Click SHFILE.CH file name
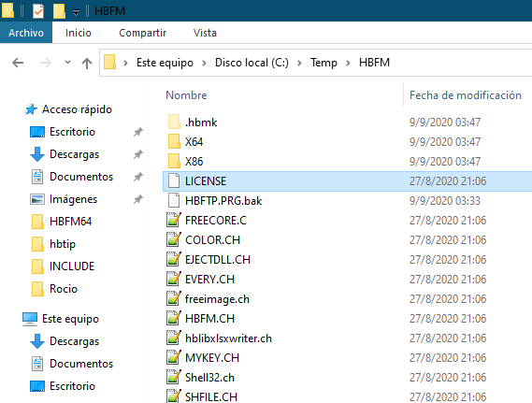 [211, 396]
